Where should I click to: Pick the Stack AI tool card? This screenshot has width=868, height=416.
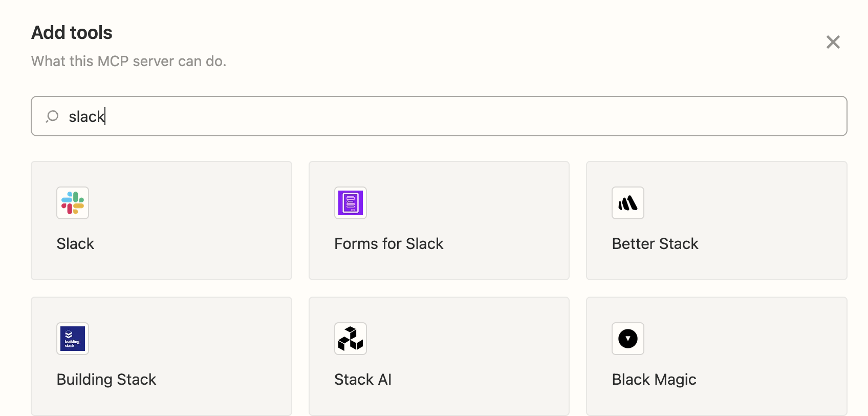pyautogui.click(x=439, y=357)
